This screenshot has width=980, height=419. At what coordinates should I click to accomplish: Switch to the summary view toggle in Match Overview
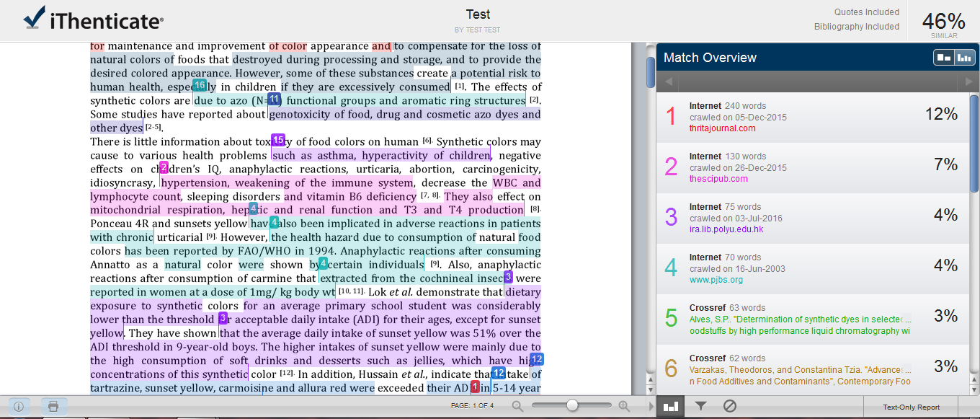pos(943,58)
